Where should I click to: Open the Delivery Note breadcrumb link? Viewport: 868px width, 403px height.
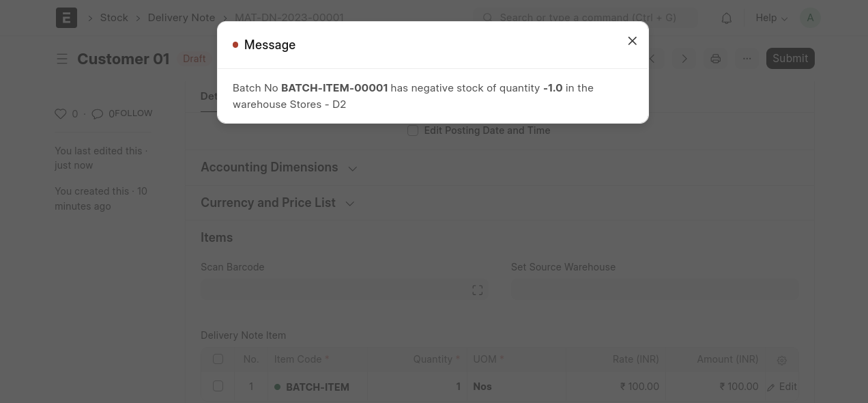[x=181, y=18]
